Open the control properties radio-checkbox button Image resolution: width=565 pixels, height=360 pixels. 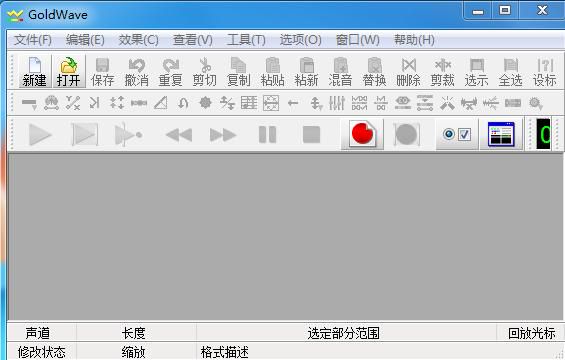[457, 134]
